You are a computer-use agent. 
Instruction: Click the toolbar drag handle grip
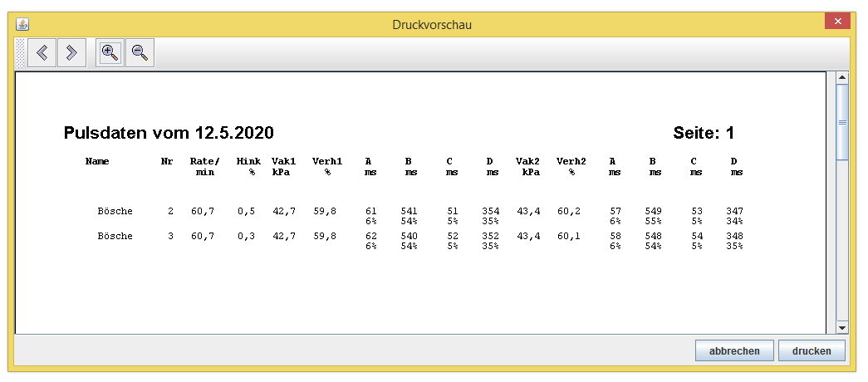pyautogui.click(x=21, y=53)
